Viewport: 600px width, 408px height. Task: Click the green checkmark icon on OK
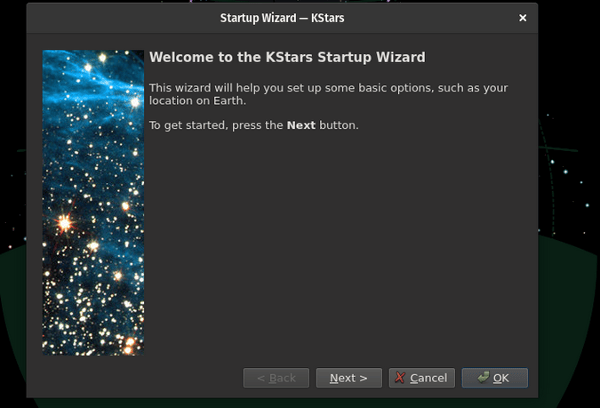pyautogui.click(x=483, y=378)
